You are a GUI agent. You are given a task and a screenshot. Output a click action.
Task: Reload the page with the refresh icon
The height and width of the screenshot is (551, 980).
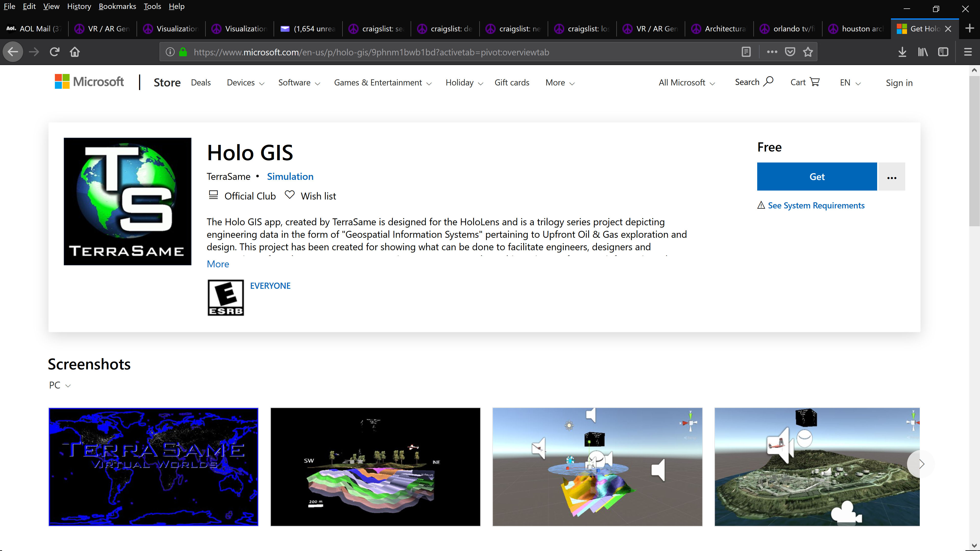click(54, 52)
